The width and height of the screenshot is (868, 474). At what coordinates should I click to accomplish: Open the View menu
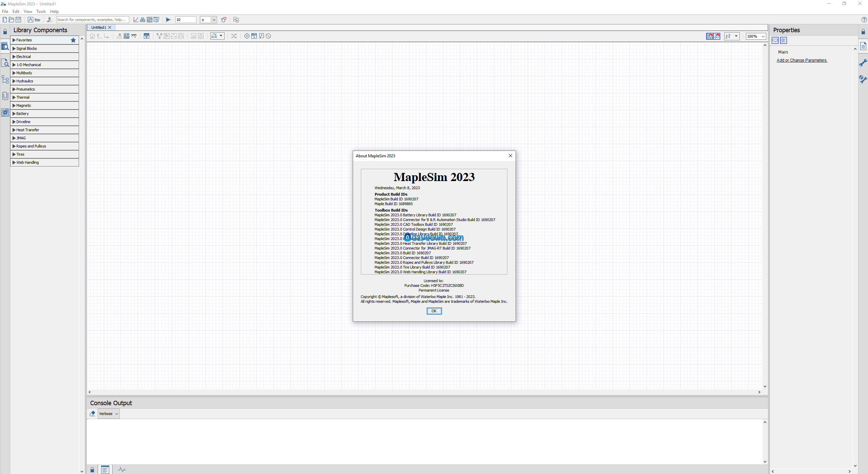coord(28,12)
